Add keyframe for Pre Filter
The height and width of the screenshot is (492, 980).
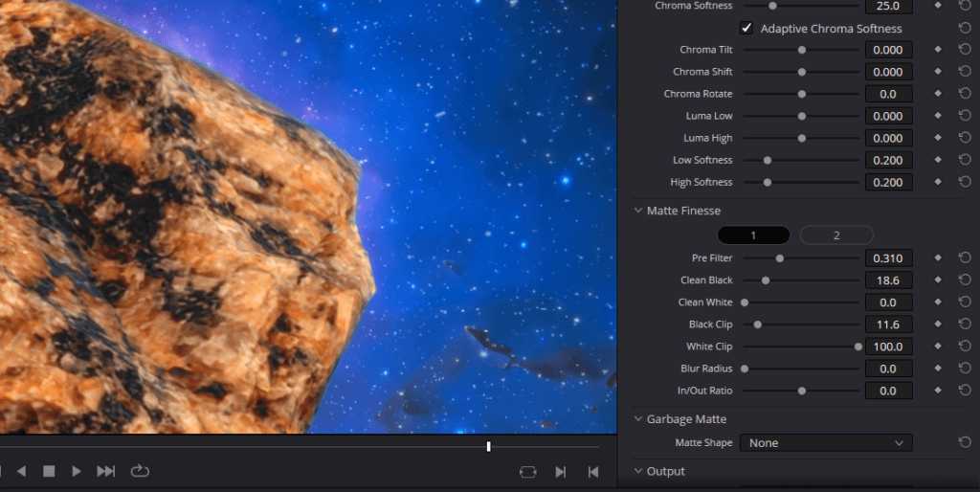(x=938, y=257)
